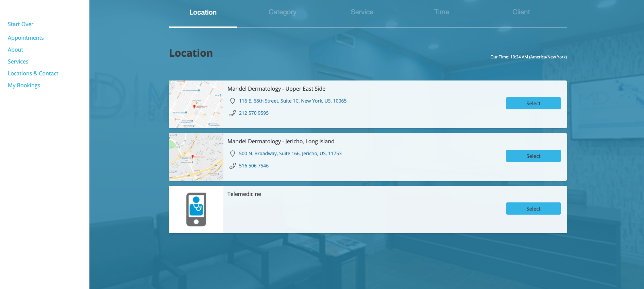
Task: Call the 212 570 9595 phone link
Action: [x=254, y=113]
